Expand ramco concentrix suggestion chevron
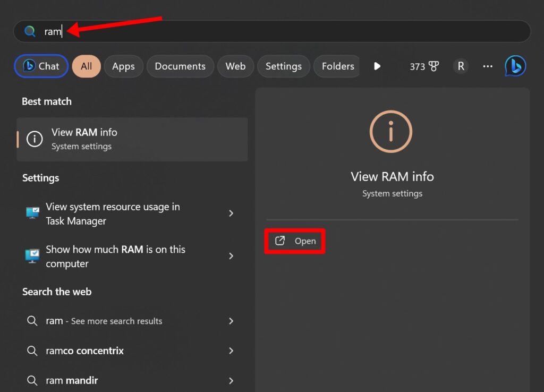Image resolution: width=544 pixels, height=392 pixels. [x=231, y=351]
